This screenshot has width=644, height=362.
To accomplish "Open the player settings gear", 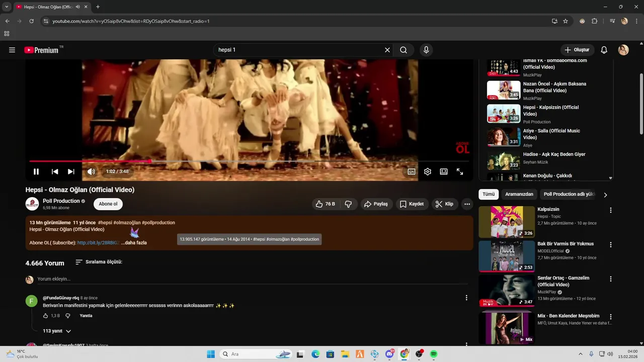I will [428, 171].
